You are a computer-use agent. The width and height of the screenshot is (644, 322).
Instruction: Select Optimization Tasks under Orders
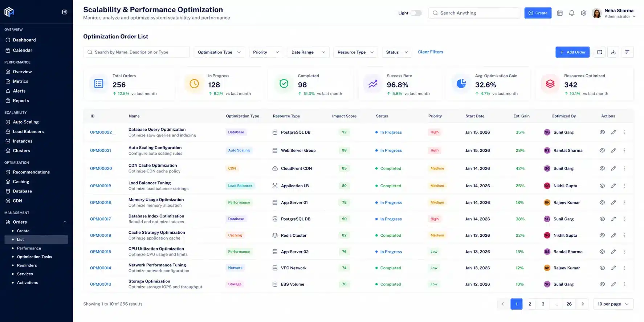tap(34, 257)
